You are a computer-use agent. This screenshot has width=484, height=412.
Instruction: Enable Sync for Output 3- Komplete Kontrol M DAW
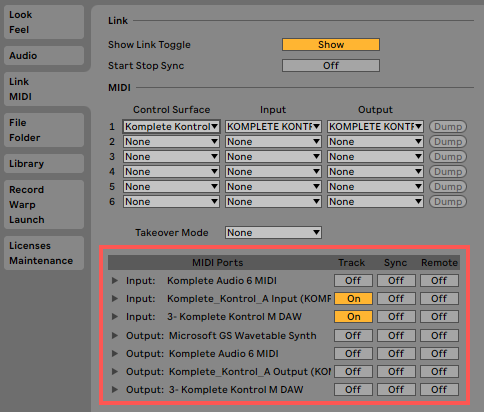click(x=396, y=390)
